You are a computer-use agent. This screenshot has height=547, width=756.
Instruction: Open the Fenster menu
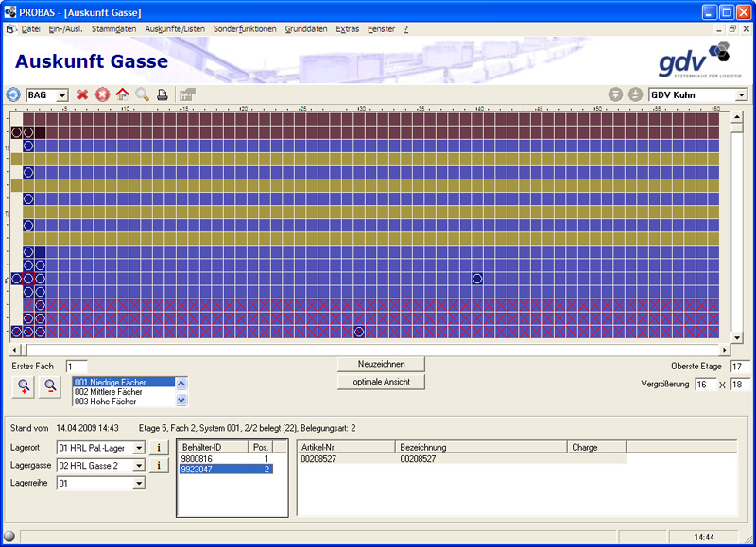pyautogui.click(x=382, y=29)
